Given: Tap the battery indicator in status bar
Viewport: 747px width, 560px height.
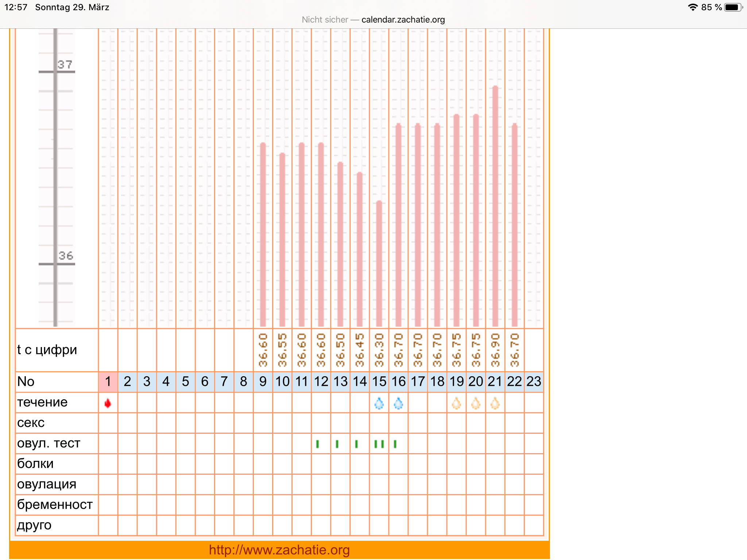Looking at the screenshot, I should (x=732, y=7).
